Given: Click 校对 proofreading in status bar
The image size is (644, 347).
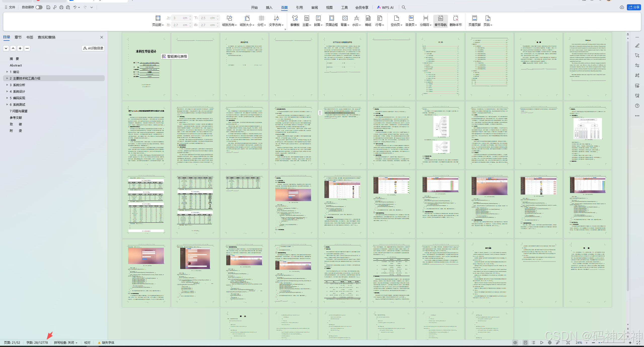Looking at the screenshot, I should 87,342.
